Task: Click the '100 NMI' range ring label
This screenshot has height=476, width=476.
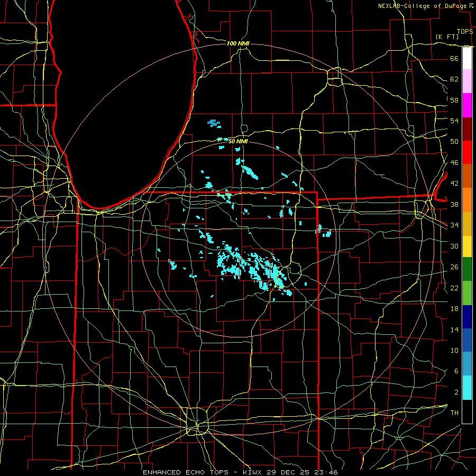Action: tap(238, 43)
